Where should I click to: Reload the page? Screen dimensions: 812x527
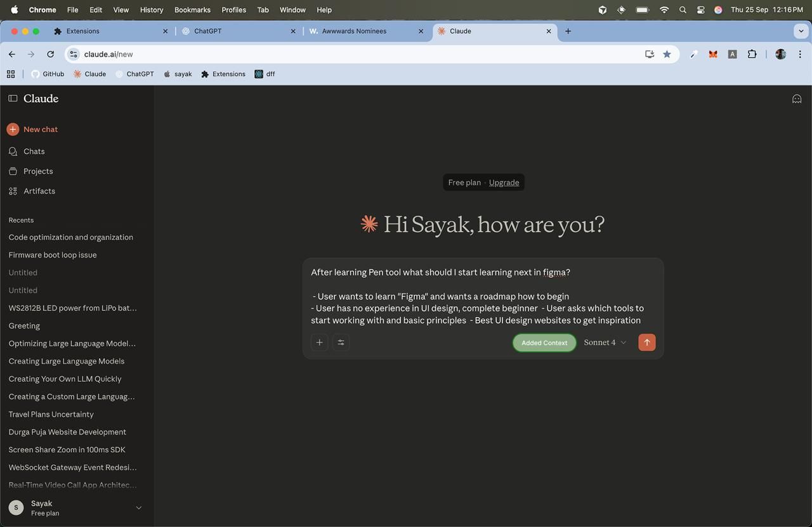pos(51,55)
